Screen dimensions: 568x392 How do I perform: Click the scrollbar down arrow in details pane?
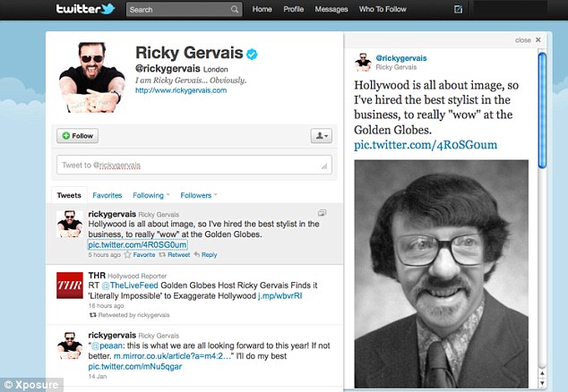542,382
